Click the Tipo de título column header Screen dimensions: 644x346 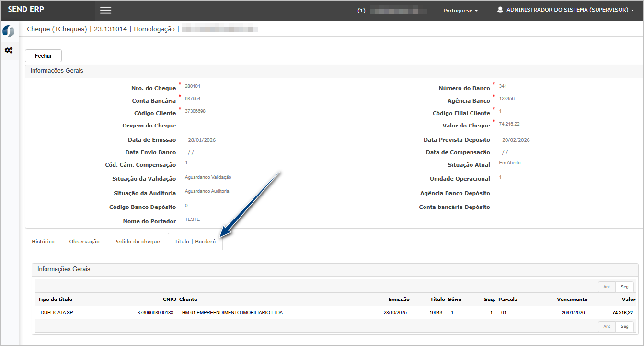pyautogui.click(x=56, y=299)
